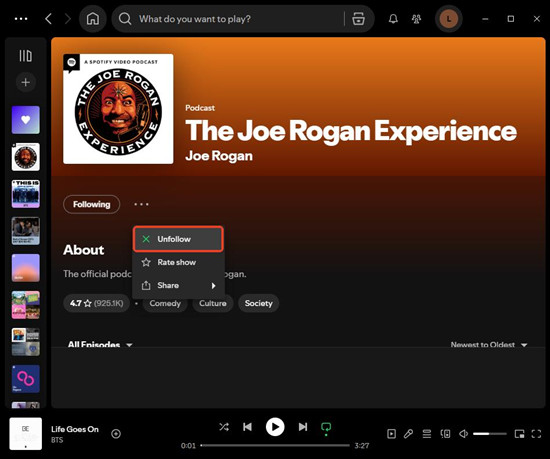Enter full screen mode
This screenshot has height=459, width=550.
(536, 434)
